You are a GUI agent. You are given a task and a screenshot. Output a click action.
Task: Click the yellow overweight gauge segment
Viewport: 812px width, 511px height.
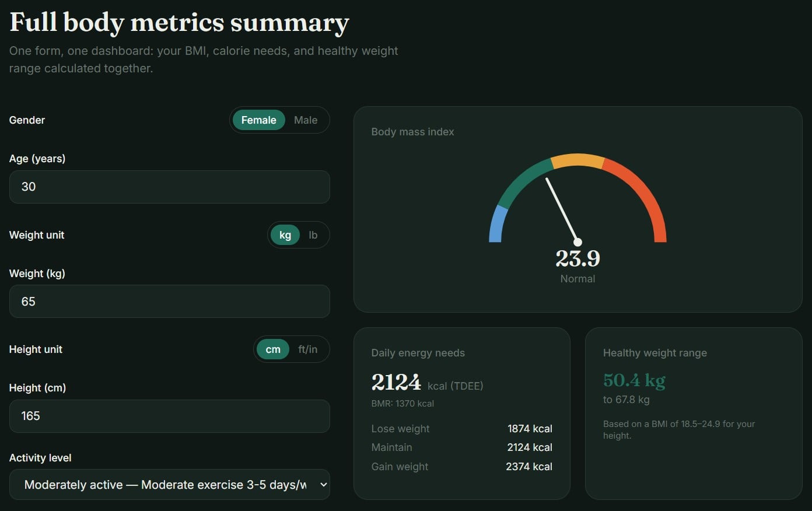click(x=577, y=160)
